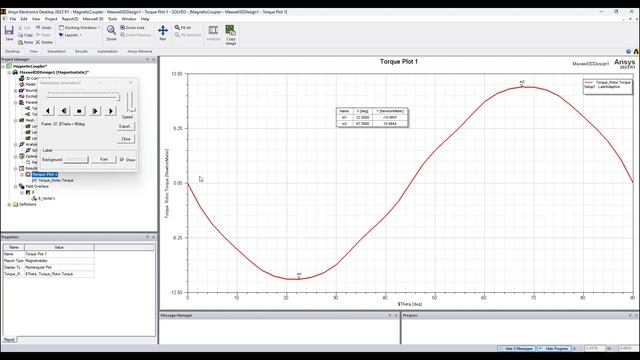The width and height of the screenshot is (640, 360).
Task: Click the m1 marker on curve
Action: click(299, 276)
